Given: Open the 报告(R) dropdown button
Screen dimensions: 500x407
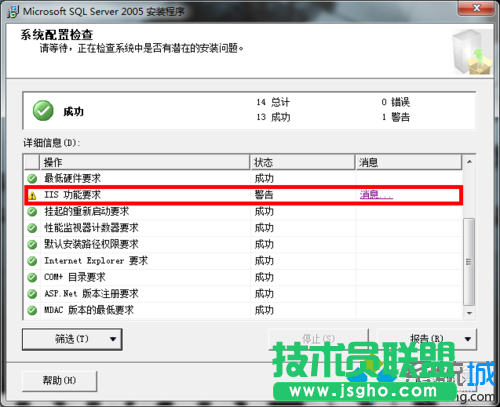Looking at the screenshot, I should click(x=427, y=339).
